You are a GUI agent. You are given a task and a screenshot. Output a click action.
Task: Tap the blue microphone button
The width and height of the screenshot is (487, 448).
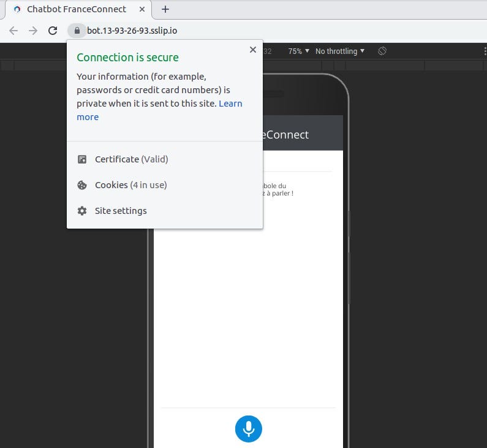coord(249,429)
